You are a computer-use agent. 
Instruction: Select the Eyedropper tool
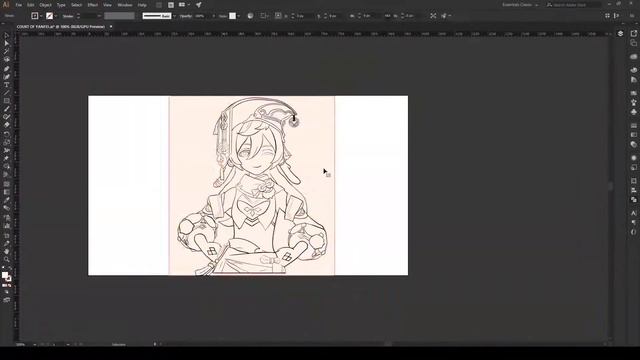[7, 200]
